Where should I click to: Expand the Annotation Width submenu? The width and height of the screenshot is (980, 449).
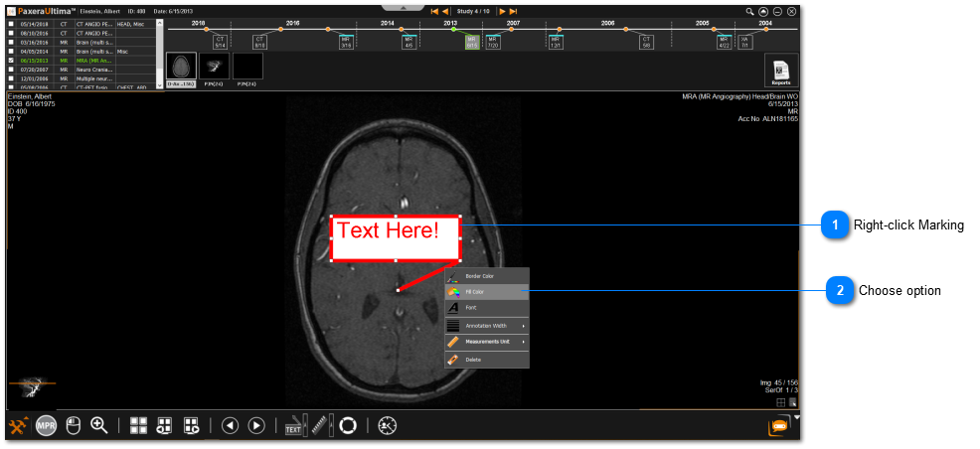487,325
